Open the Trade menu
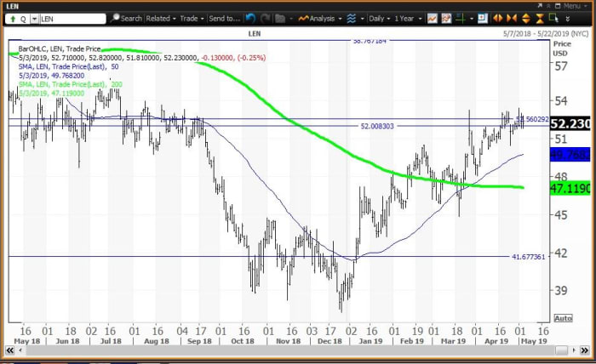This screenshot has width=596, height=364. 189,18
